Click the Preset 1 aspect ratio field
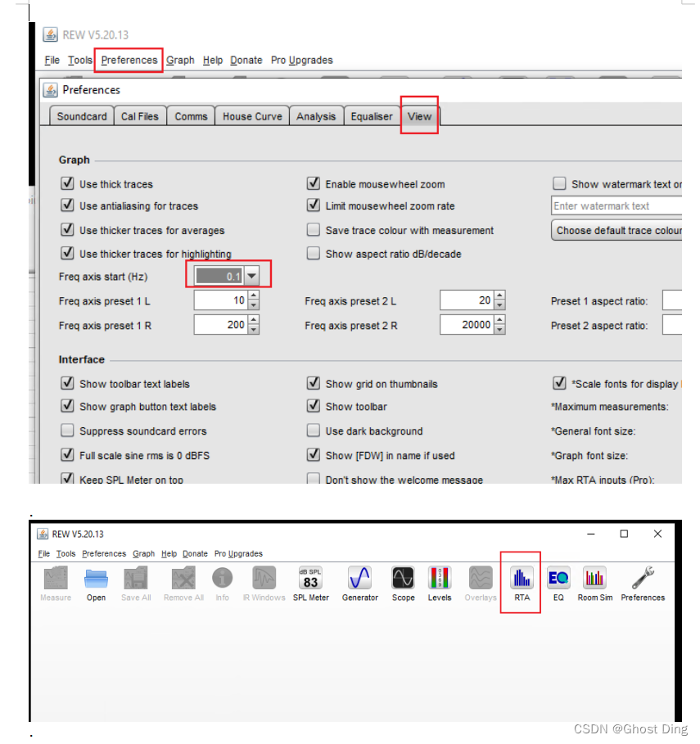700x744 pixels. coord(672,300)
